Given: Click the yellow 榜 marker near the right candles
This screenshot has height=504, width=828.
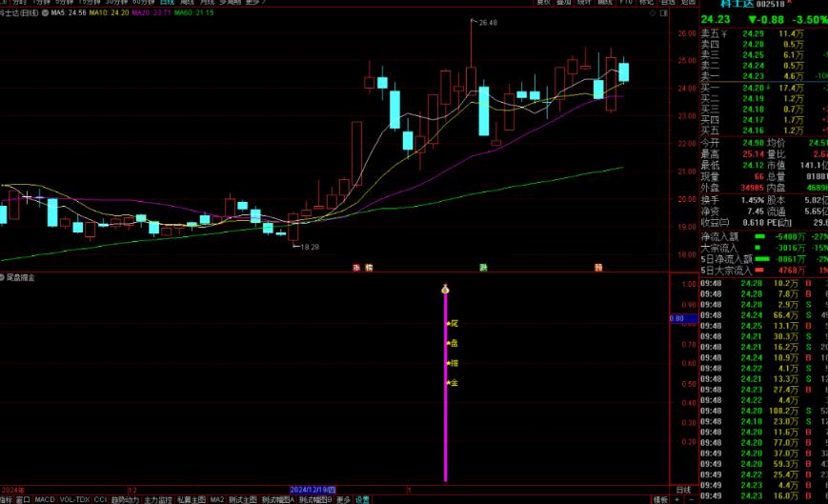Looking at the screenshot, I should click(598, 268).
